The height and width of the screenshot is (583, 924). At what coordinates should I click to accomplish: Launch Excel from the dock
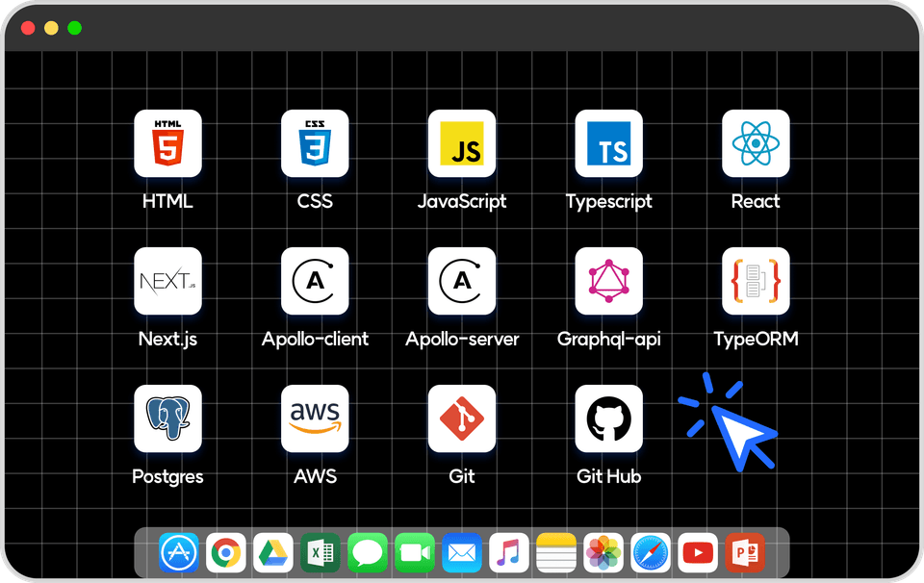[x=320, y=553]
